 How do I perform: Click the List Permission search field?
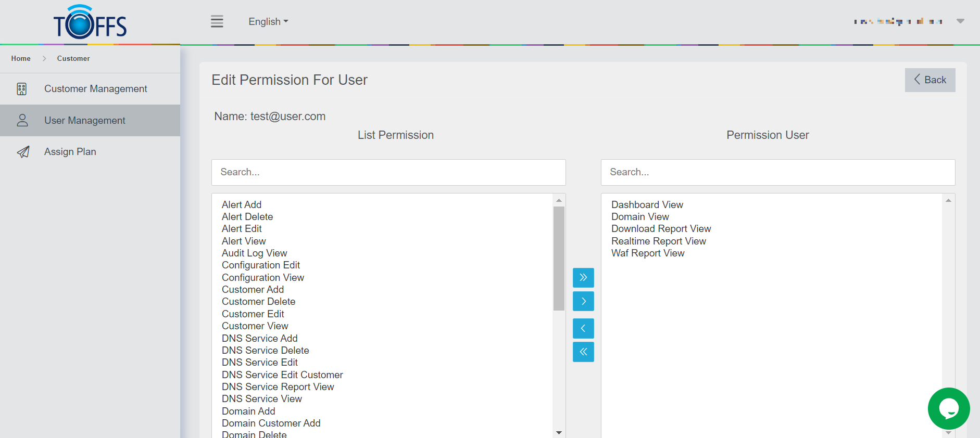[x=388, y=172]
